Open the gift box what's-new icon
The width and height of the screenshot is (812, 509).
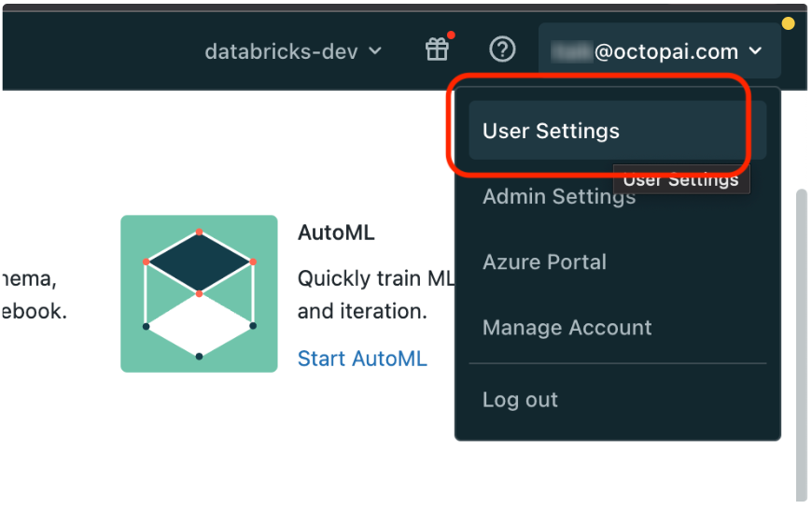click(437, 50)
